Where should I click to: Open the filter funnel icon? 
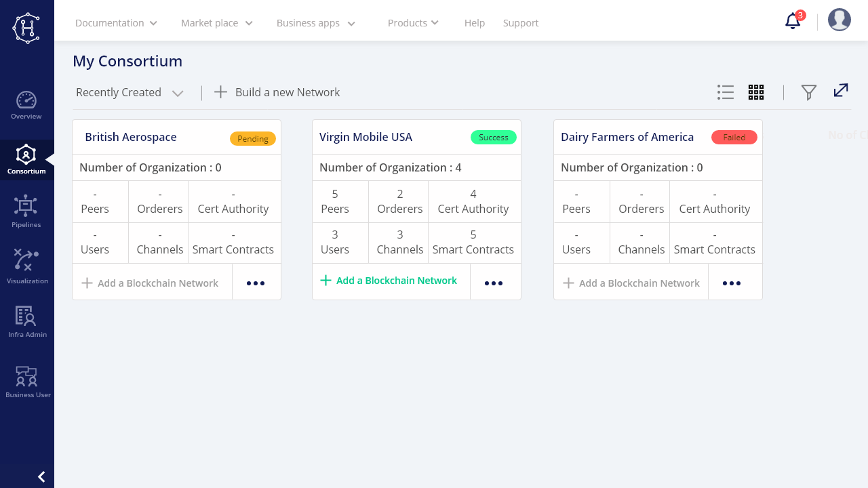point(808,92)
